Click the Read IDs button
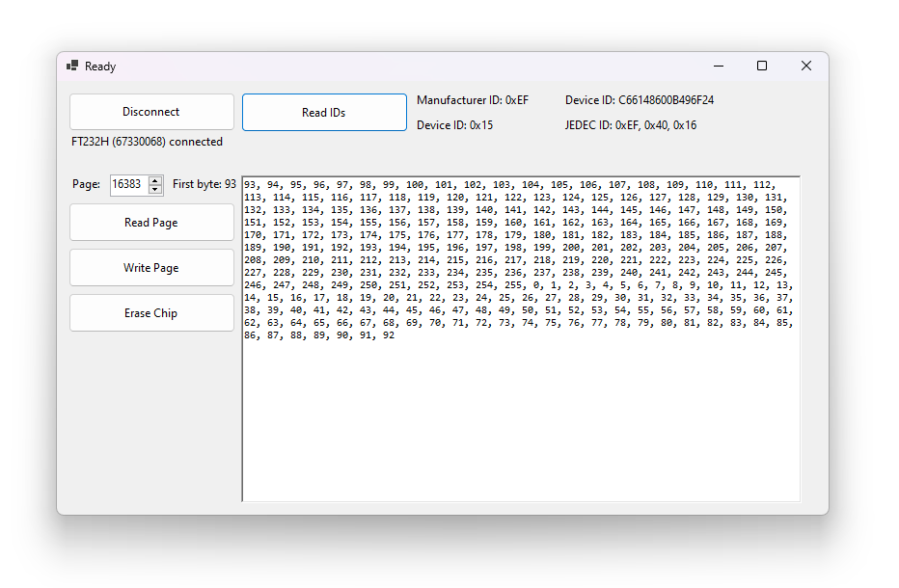This screenshot has height=588, width=899. click(x=324, y=113)
